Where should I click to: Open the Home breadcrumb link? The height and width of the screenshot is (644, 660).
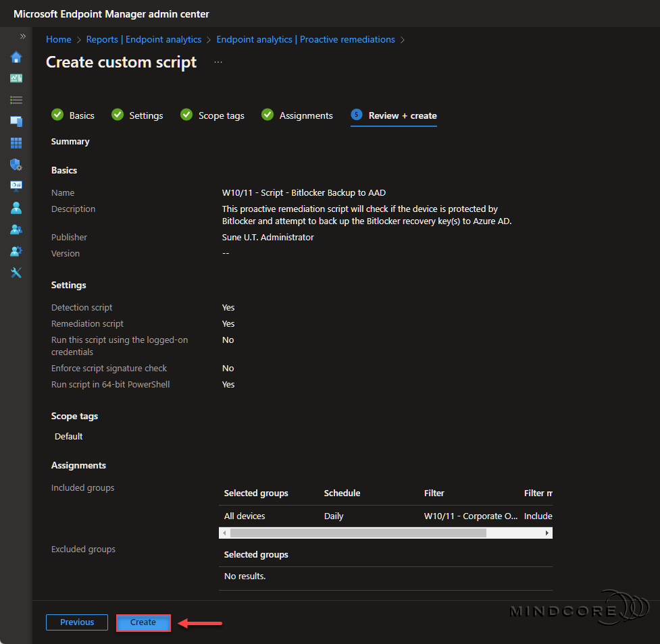coord(58,39)
